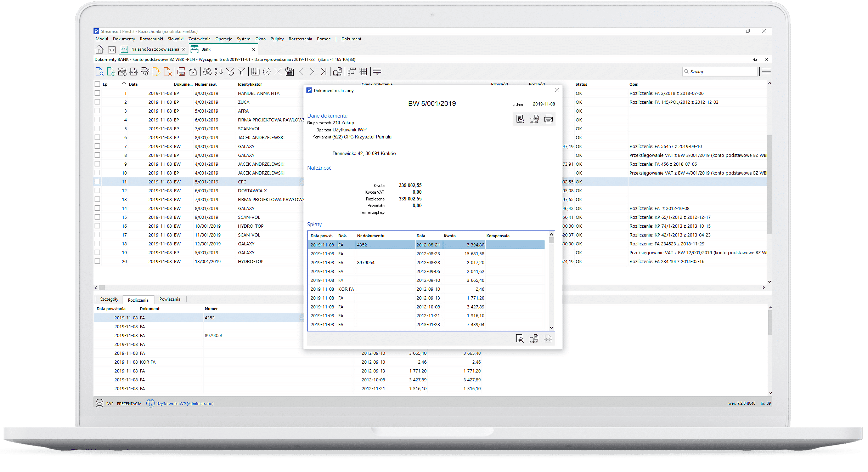This screenshot has width=868, height=472.
Task: Click the chest with plus toolbar icon
Action: (122, 72)
